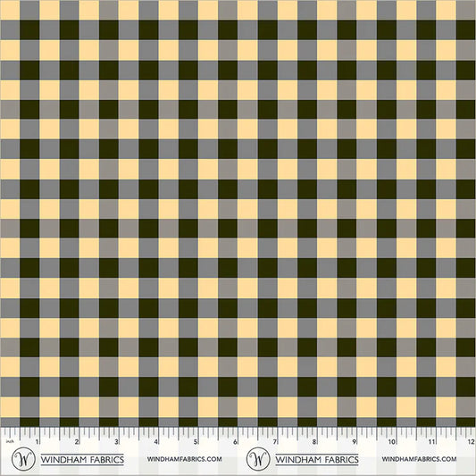Click the ruler mark labeled 9

coord(354,441)
